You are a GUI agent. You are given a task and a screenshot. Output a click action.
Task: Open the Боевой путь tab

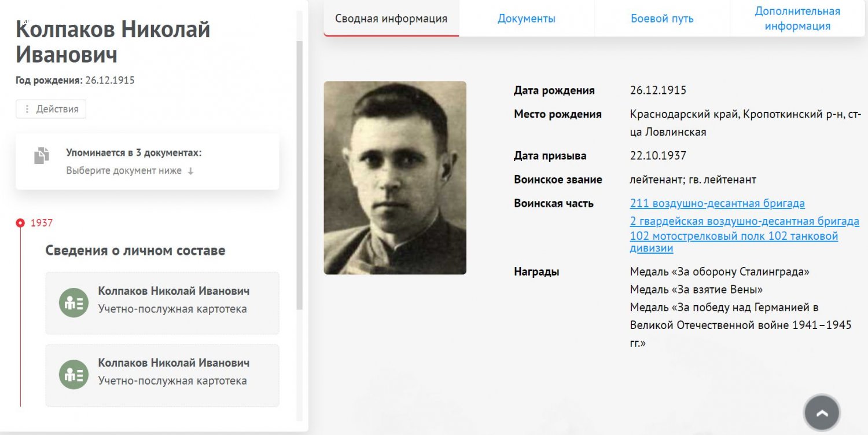click(662, 19)
